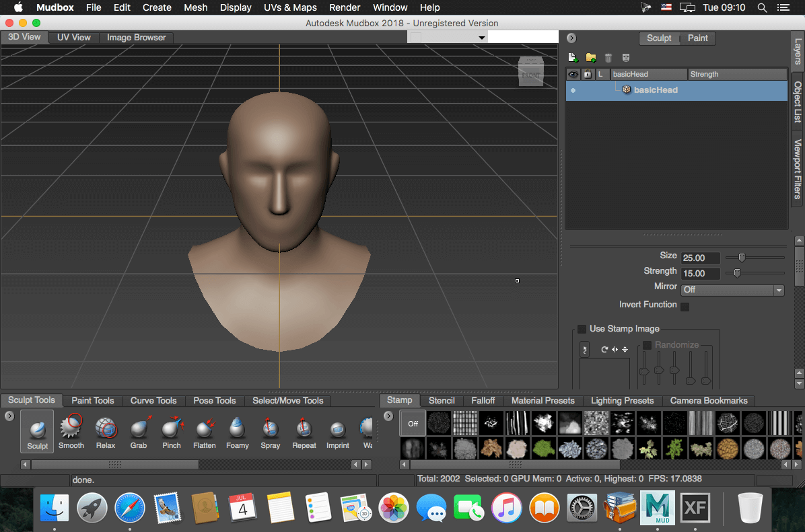Click the Size value field

(x=700, y=258)
